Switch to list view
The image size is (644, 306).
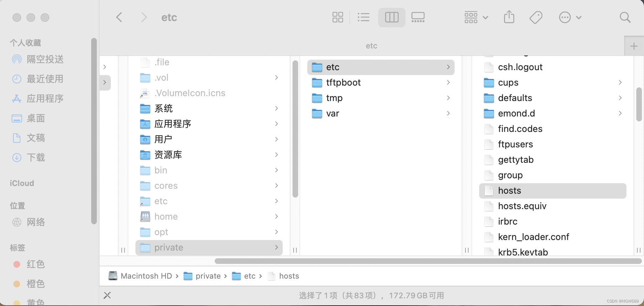pyautogui.click(x=363, y=17)
